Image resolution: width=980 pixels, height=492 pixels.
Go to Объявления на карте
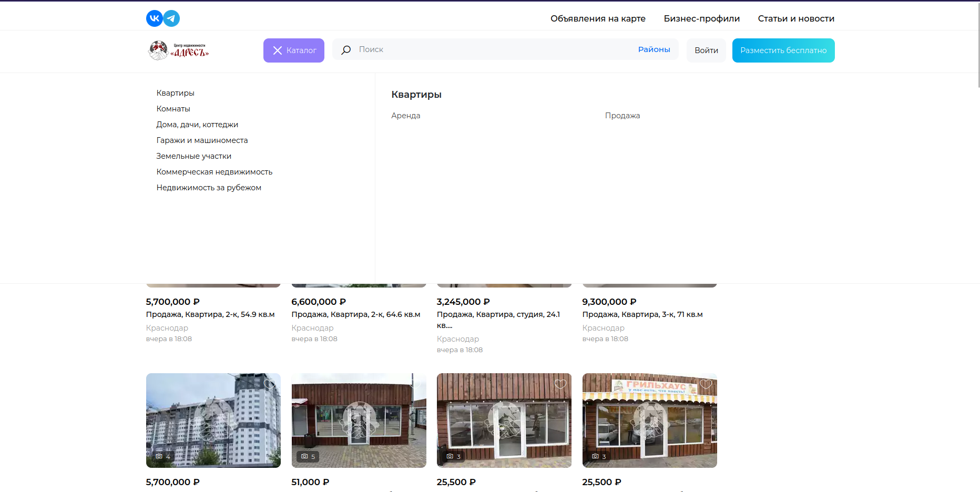[x=598, y=18]
